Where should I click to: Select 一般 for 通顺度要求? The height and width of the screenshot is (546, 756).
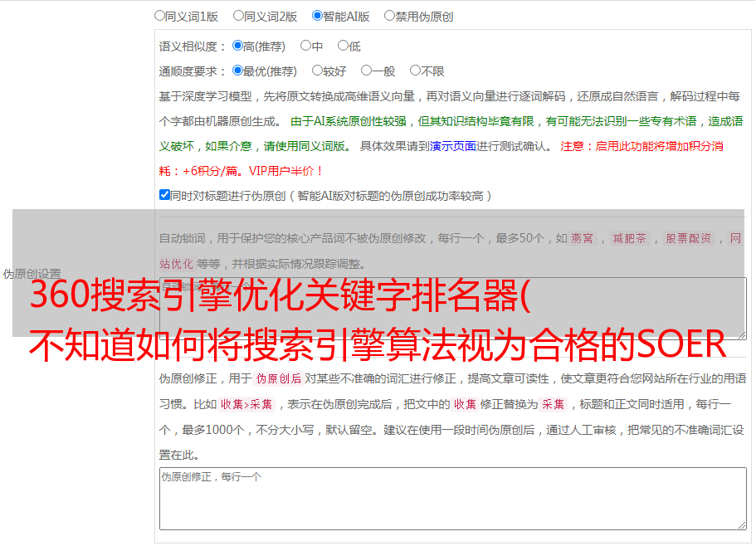(366, 71)
